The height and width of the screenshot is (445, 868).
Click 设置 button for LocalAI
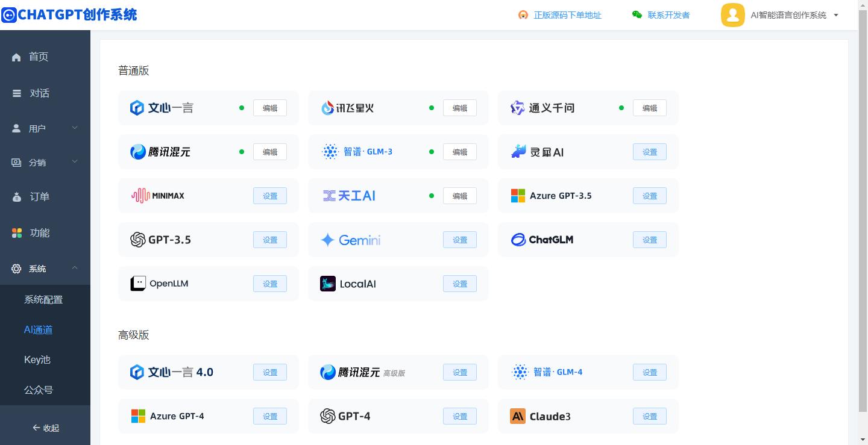460,284
